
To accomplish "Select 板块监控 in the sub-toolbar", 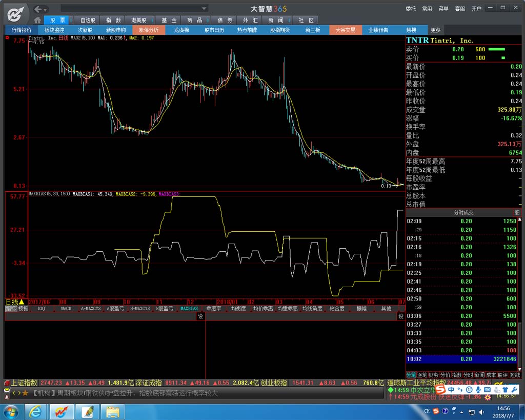I will point(54,30).
